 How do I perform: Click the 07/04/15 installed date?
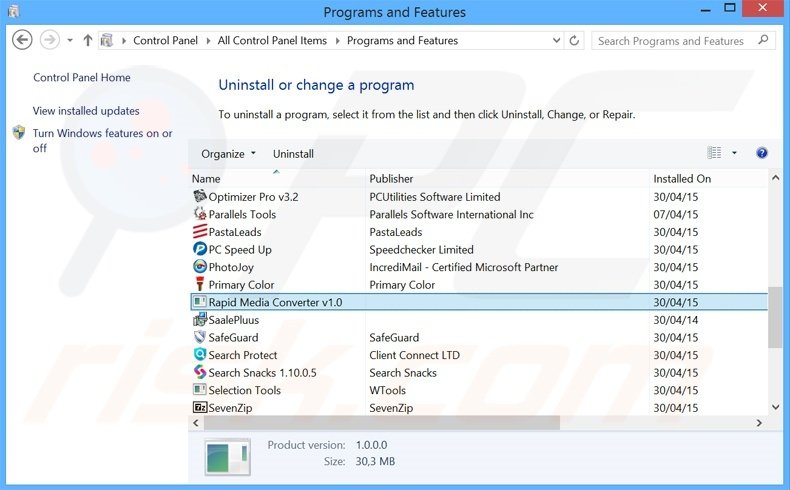point(676,214)
